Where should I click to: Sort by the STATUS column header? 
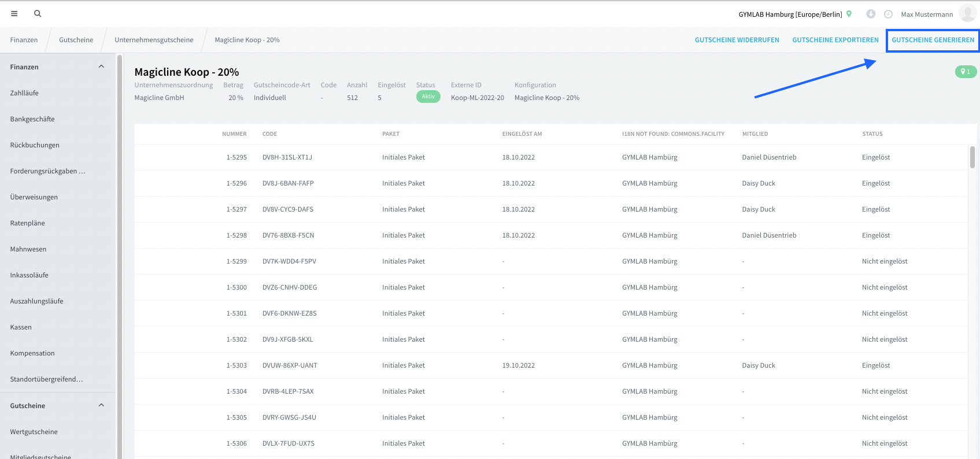coord(872,134)
